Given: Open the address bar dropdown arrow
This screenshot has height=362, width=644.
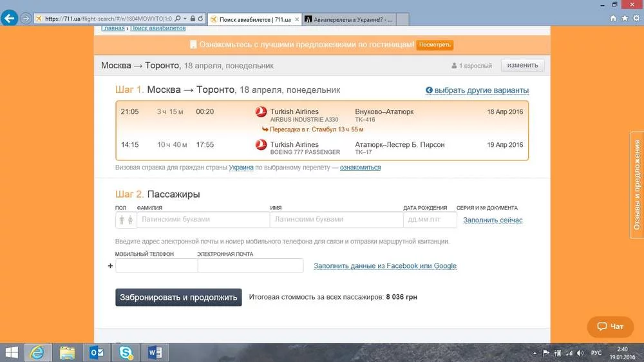Looking at the screenshot, I should click(185, 19).
